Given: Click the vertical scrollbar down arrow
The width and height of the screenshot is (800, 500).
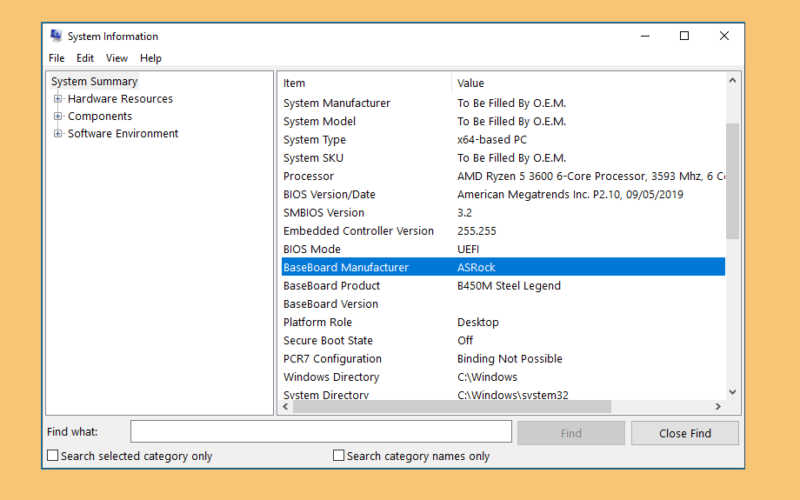Looking at the screenshot, I should click(733, 392).
